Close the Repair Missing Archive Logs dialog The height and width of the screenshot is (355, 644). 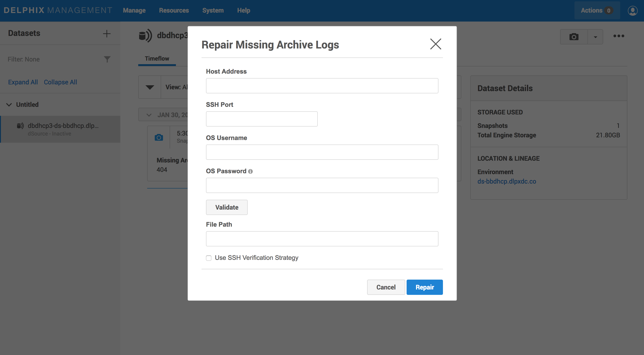tap(436, 44)
